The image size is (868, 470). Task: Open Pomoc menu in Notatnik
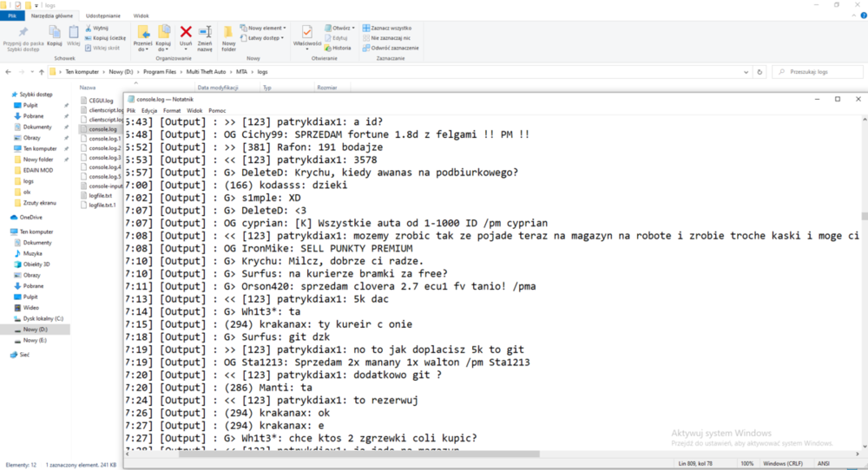[x=217, y=111]
